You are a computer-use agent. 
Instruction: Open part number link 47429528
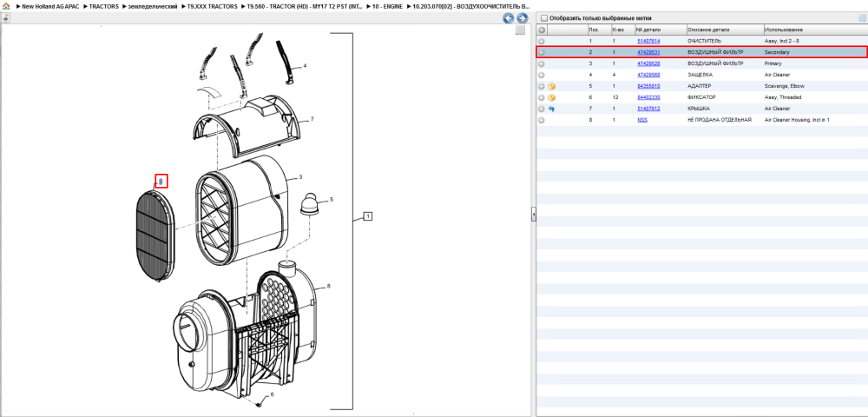[x=648, y=63]
